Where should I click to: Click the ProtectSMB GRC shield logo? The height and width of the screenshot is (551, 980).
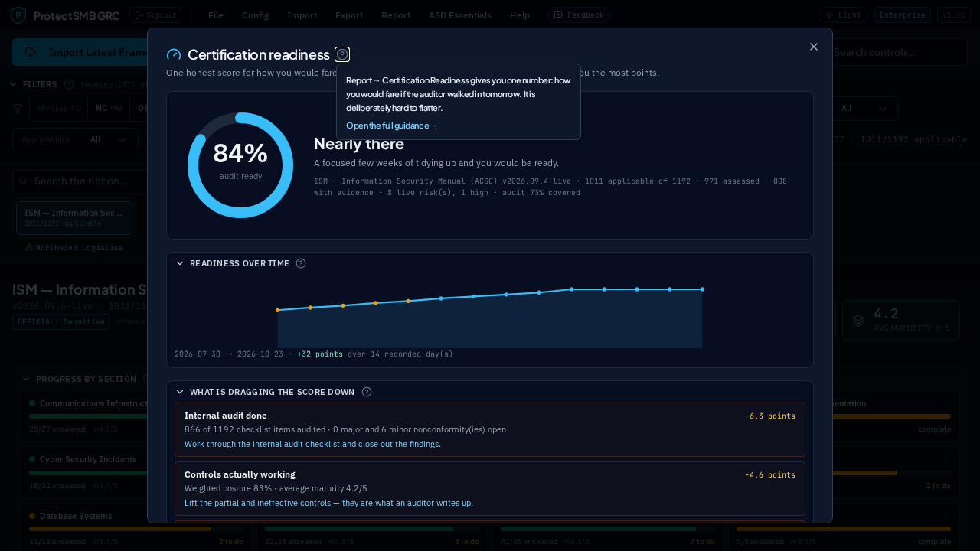pos(18,15)
